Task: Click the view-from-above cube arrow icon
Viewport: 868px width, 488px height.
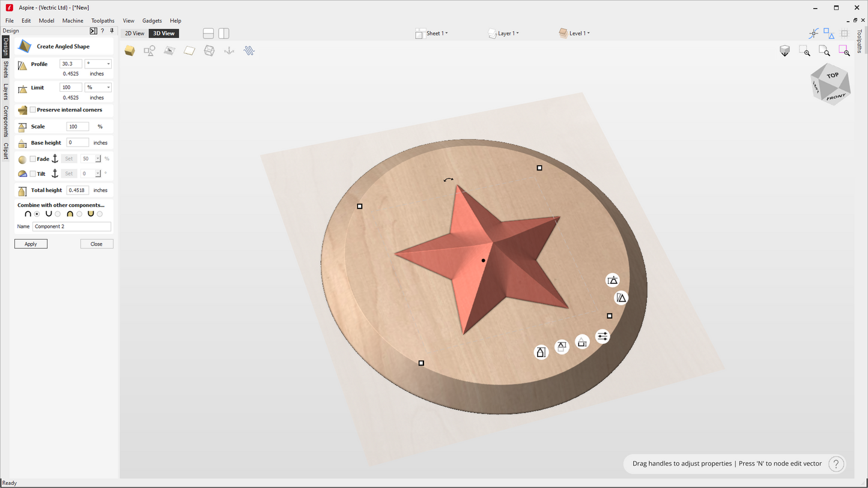Action: pos(785,51)
